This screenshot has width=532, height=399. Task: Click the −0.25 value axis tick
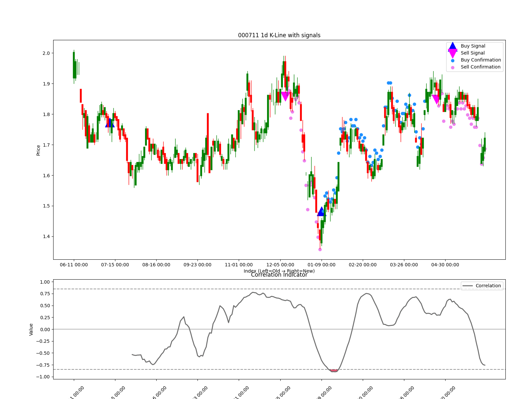coord(43,341)
